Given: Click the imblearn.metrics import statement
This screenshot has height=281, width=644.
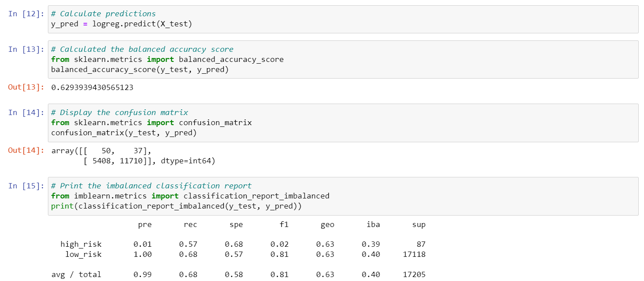Looking at the screenshot, I should [190, 195].
